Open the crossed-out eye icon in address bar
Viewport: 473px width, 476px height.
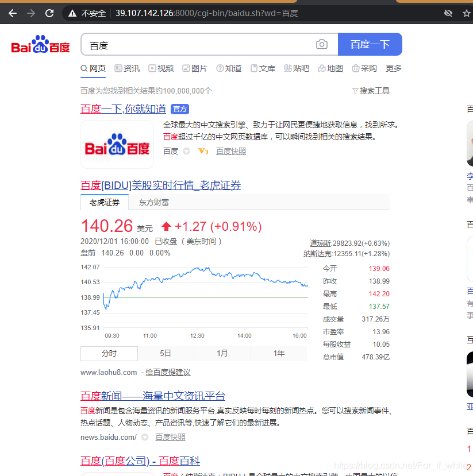(448, 13)
